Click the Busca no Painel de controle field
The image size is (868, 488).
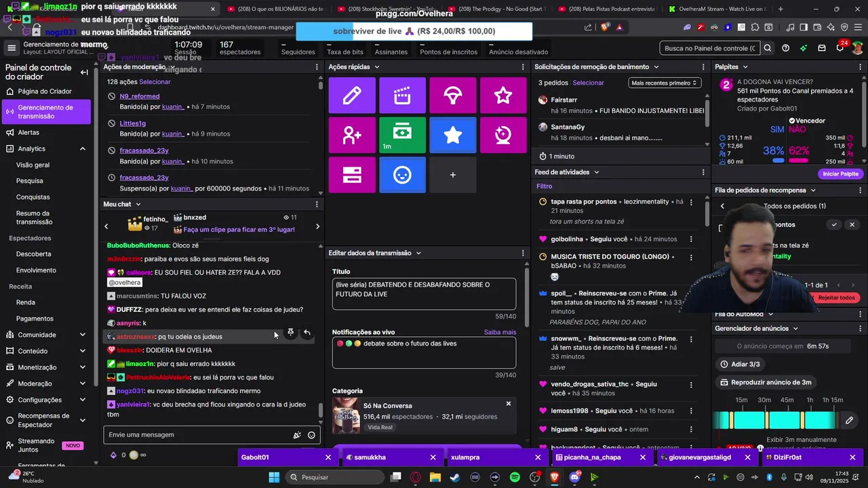point(710,48)
